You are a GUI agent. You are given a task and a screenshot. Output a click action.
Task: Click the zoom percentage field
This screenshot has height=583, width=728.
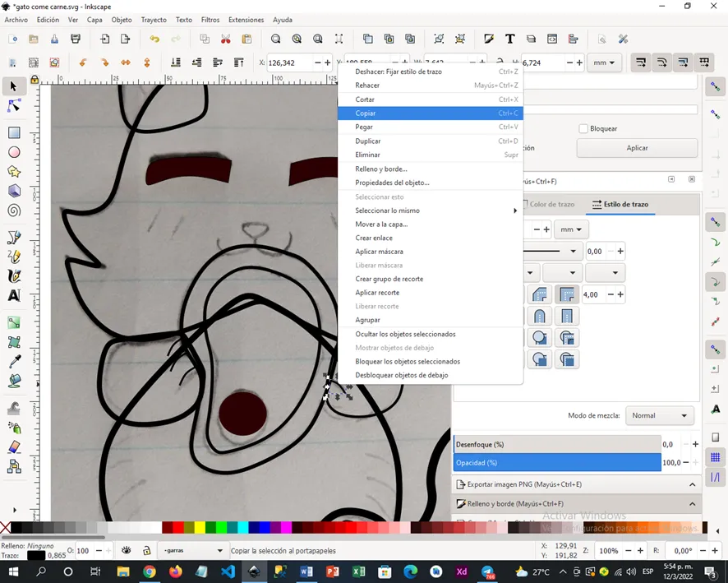tap(609, 551)
